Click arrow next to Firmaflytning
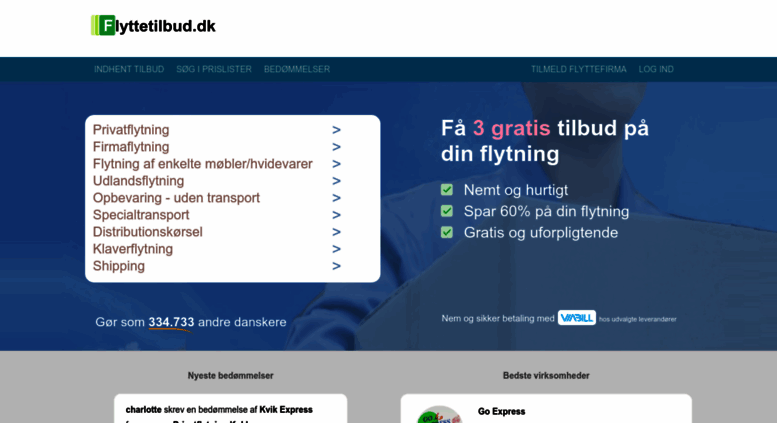 pyautogui.click(x=336, y=147)
